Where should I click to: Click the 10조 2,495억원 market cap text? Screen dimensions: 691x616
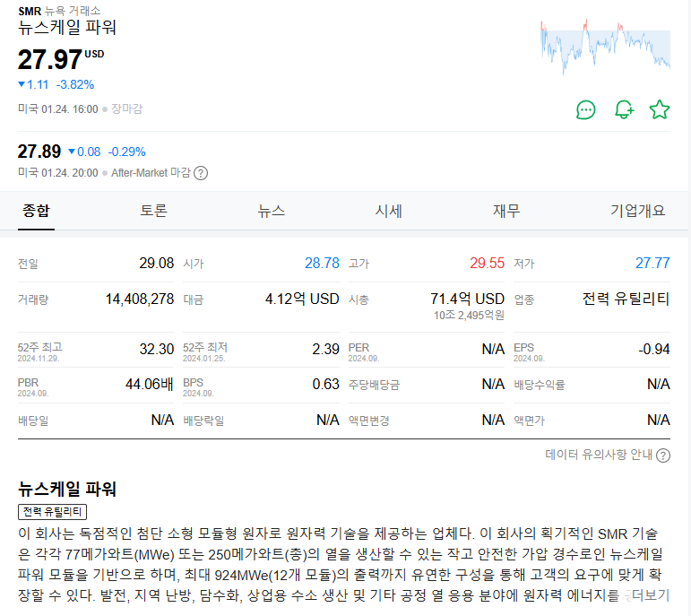(x=469, y=316)
